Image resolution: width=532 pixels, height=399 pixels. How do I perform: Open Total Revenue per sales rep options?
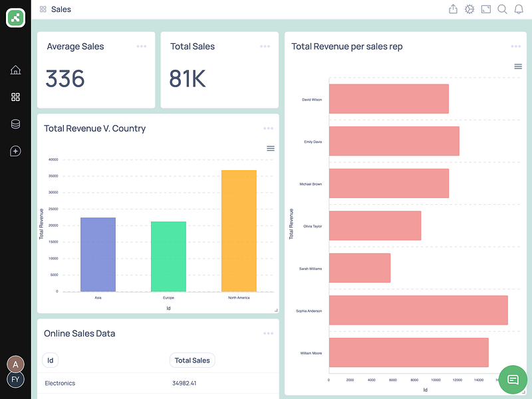(x=516, y=47)
